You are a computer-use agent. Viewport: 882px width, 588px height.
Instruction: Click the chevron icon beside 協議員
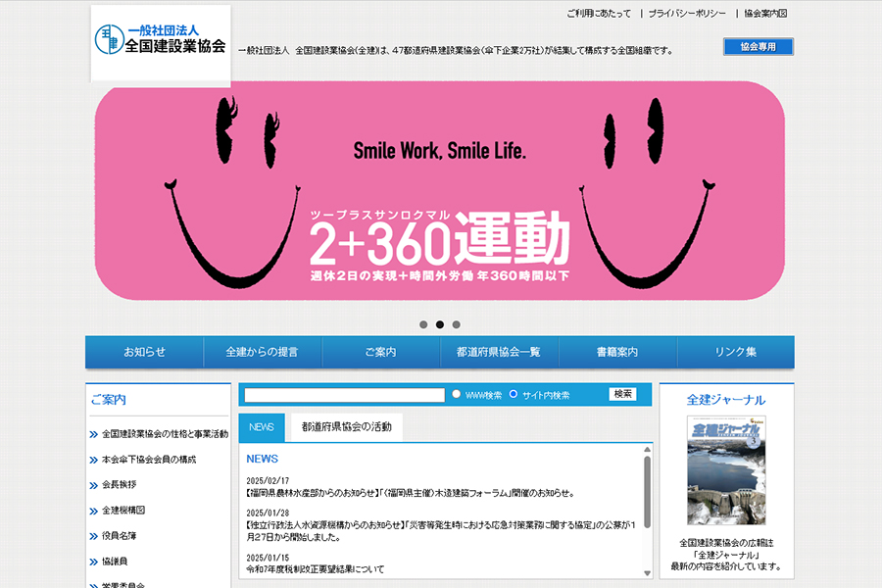93,562
